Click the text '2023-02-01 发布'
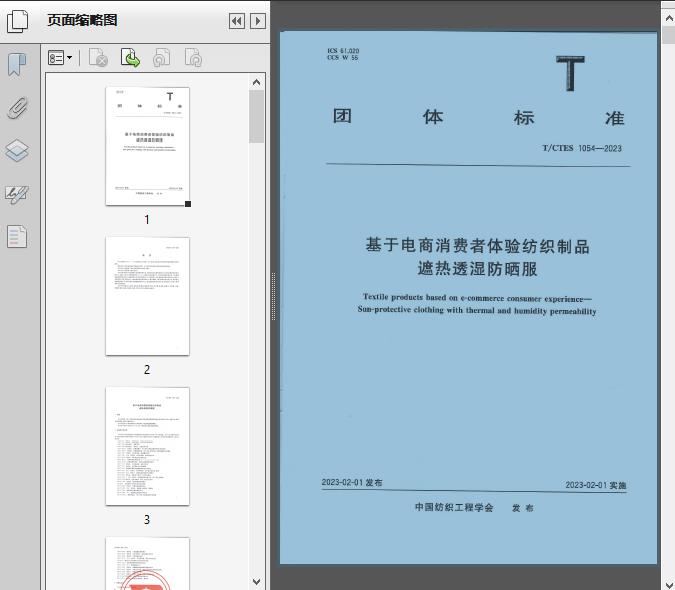The height and width of the screenshot is (590, 675). (352, 482)
